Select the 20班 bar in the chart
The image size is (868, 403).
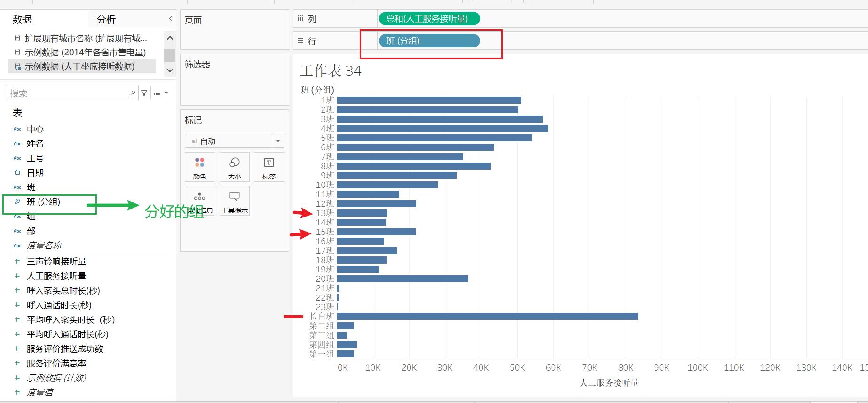pyautogui.click(x=402, y=279)
